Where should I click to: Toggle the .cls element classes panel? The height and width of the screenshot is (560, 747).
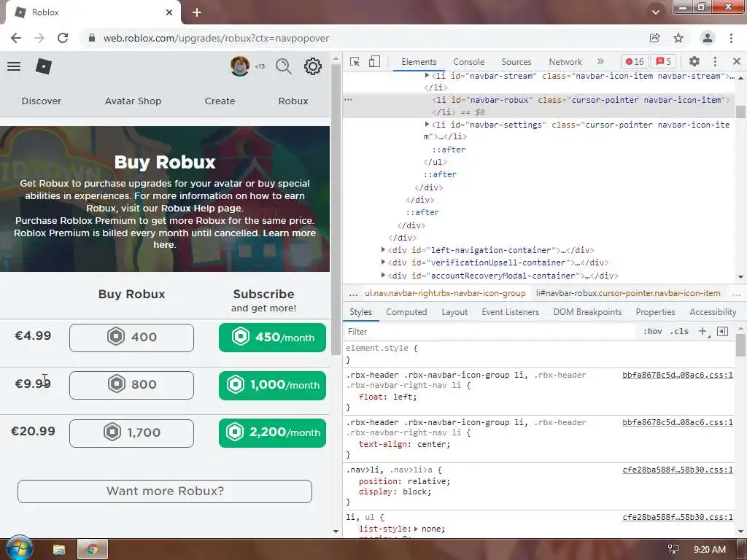click(x=679, y=332)
